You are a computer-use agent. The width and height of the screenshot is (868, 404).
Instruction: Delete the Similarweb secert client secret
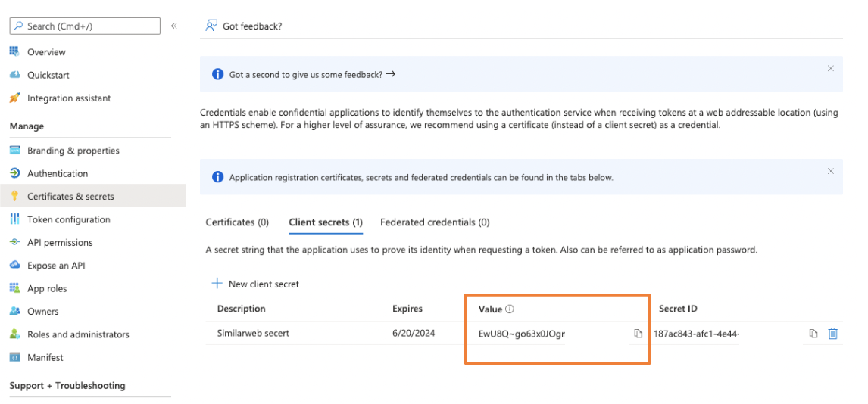832,334
